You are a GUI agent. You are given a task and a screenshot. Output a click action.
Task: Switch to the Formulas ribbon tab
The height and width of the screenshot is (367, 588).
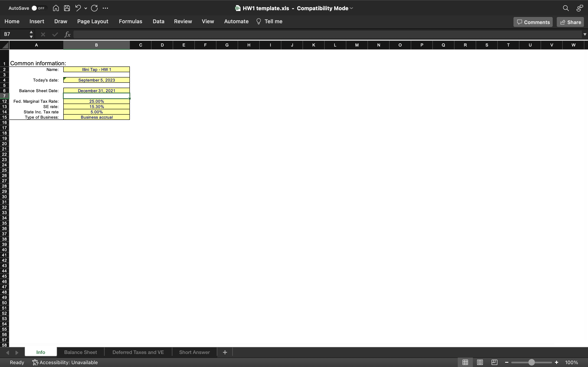[130, 21]
